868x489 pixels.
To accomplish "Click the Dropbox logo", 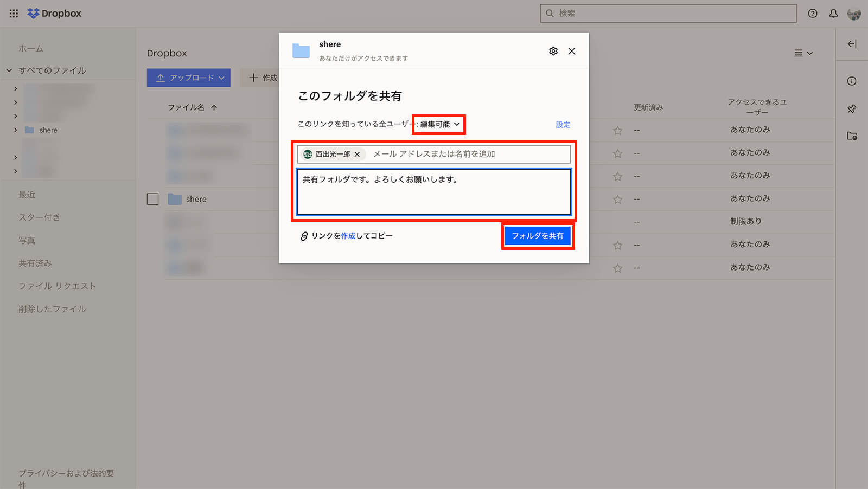I will pyautogui.click(x=54, y=14).
